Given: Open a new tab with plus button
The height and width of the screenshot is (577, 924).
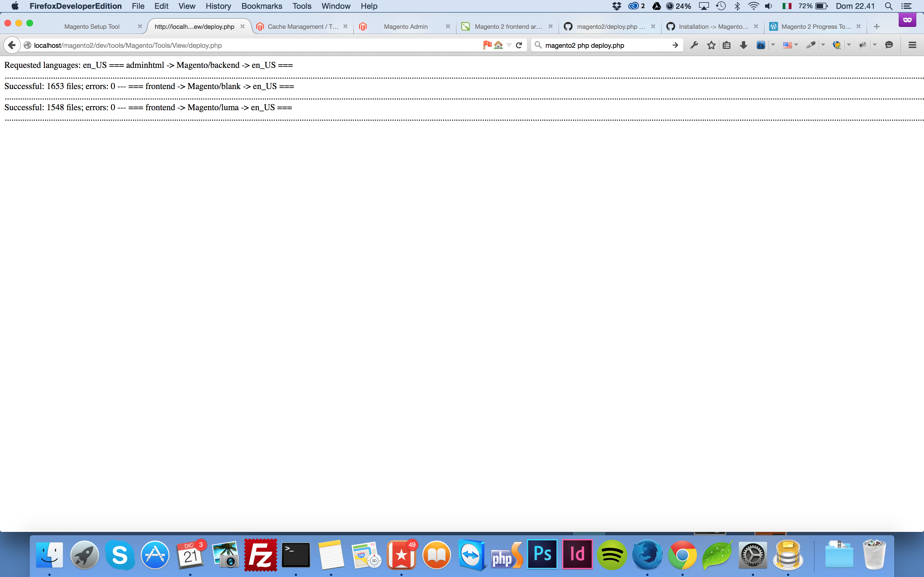Looking at the screenshot, I should pyautogui.click(x=877, y=26).
